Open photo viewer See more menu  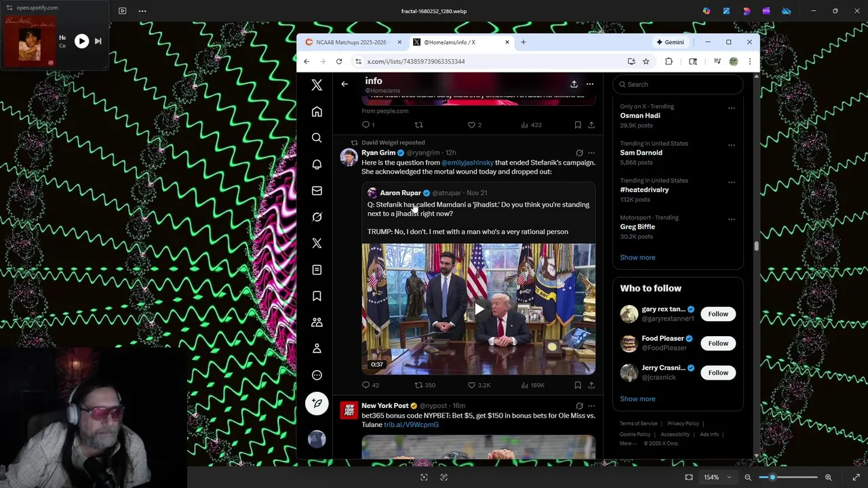142,11
